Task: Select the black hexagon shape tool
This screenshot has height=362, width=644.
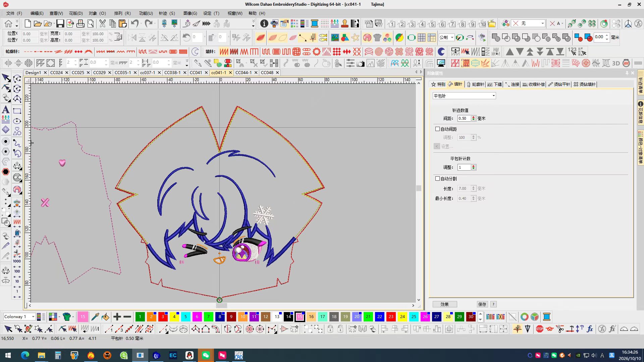Action: (6, 172)
